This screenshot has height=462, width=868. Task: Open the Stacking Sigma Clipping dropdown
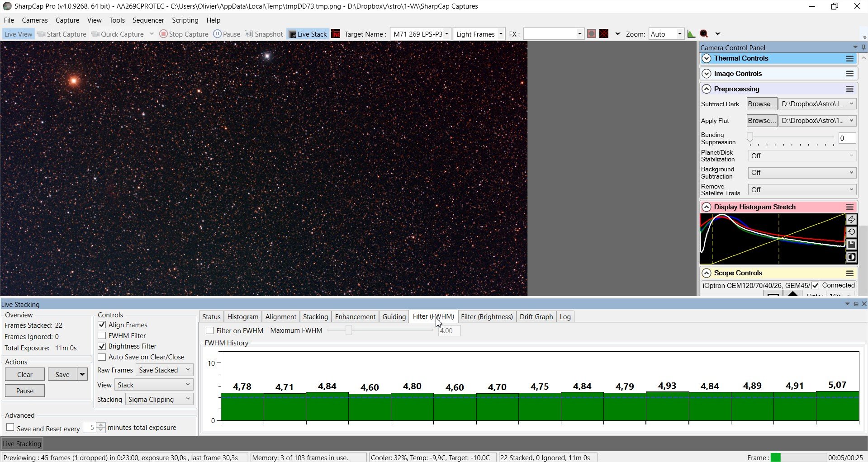pyautogui.click(x=159, y=399)
